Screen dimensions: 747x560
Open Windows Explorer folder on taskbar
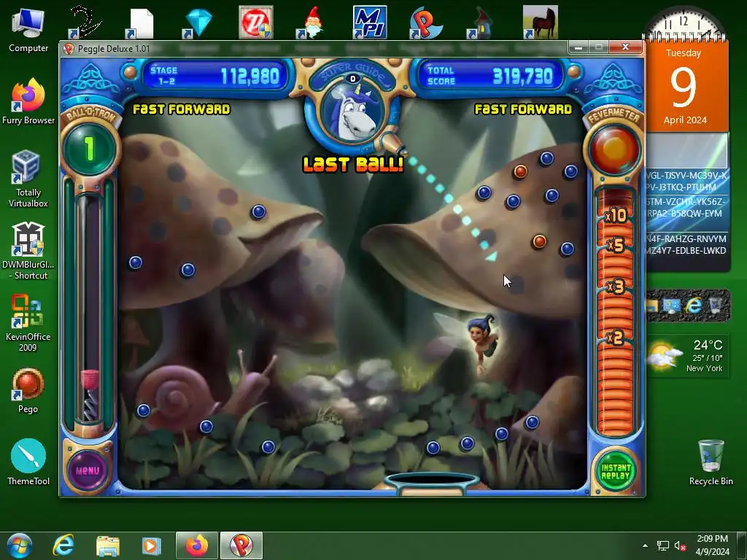pos(108,545)
